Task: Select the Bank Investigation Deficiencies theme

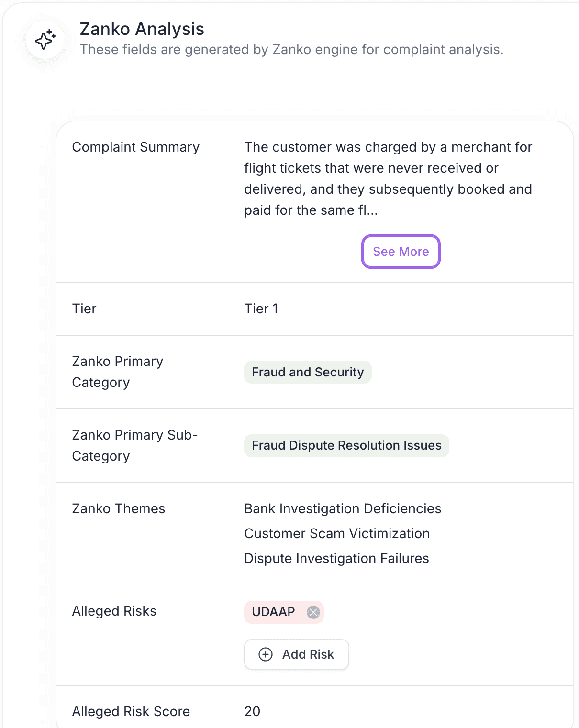Action: 343,509
